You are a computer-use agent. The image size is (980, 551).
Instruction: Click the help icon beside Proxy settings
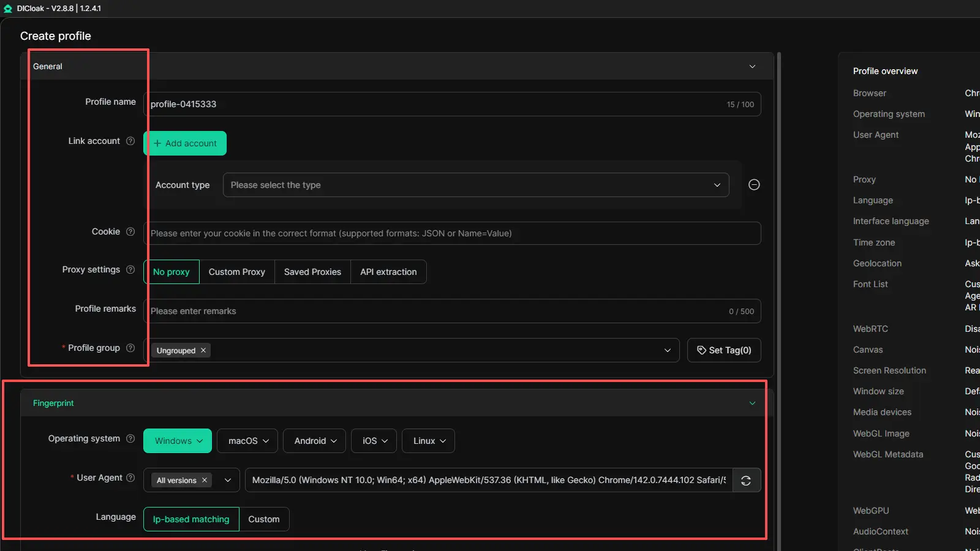[130, 269]
